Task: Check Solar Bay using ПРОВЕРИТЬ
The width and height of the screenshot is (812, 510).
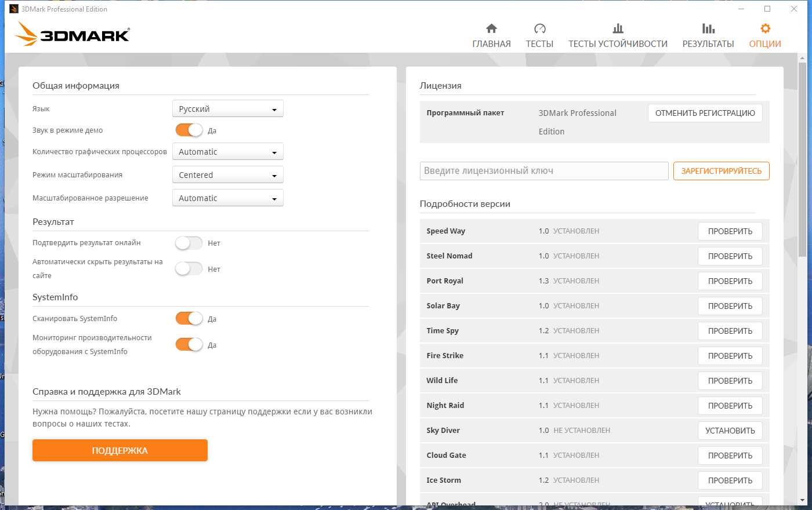Action: 730,306
